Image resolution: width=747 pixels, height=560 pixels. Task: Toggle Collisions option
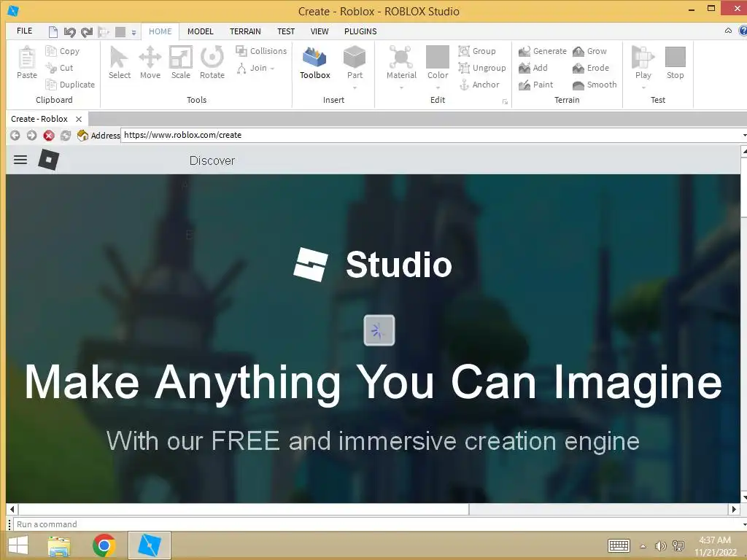(x=261, y=51)
